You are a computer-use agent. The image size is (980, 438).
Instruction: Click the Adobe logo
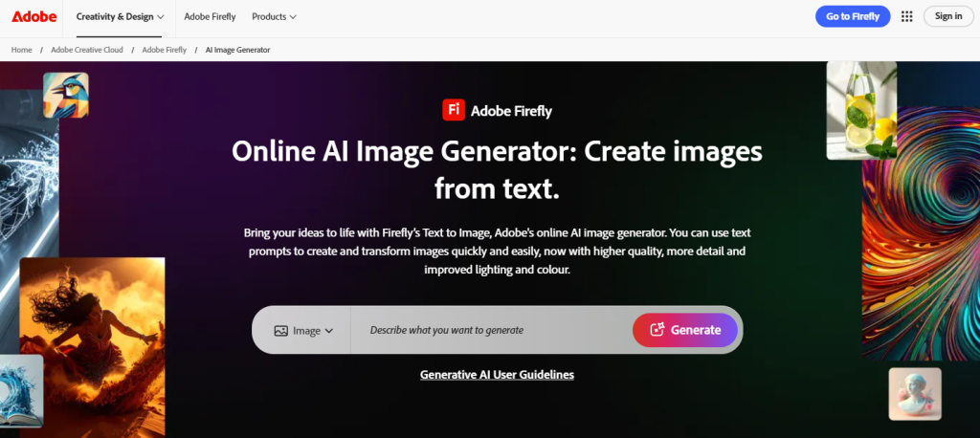click(33, 17)
